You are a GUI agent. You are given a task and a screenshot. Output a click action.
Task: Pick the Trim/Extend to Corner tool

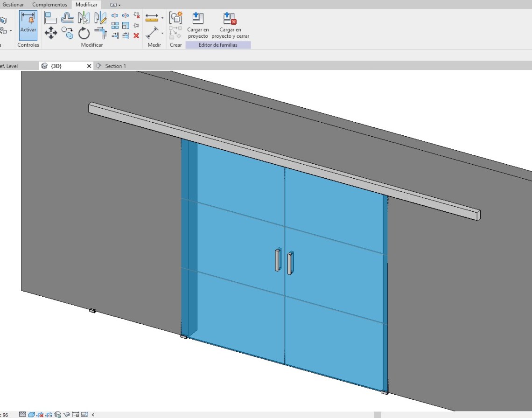coord(100,33)
